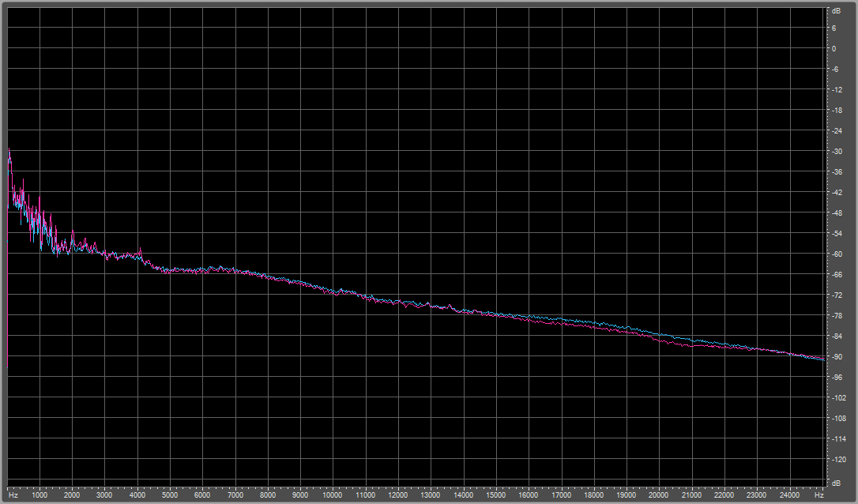Click the -36 dB scale label
The height and width of the screenshot is (504, 858).
tap(837, 171)
